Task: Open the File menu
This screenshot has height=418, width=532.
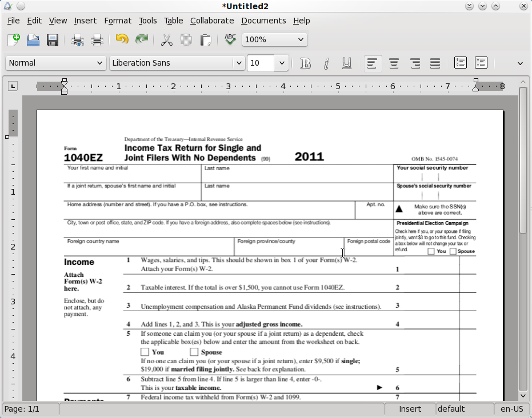Action: click(x=14, y=21)
